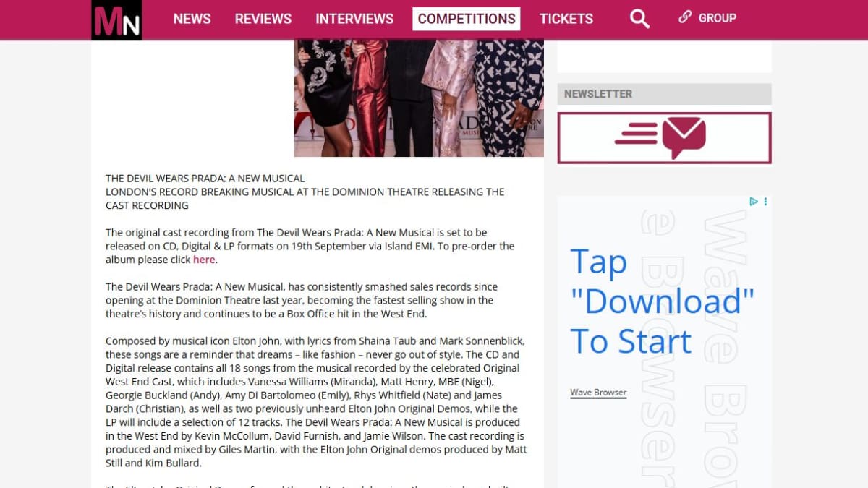Open the REVIEWS menu item
Screen dimensions: 868x488
coord(263,19)
